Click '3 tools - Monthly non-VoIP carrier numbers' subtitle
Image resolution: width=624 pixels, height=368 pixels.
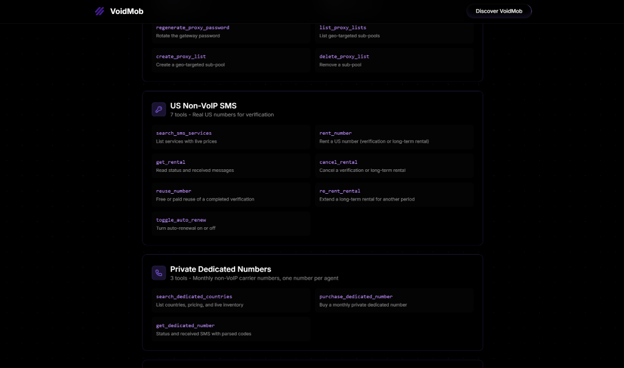[x=254, y=278]
